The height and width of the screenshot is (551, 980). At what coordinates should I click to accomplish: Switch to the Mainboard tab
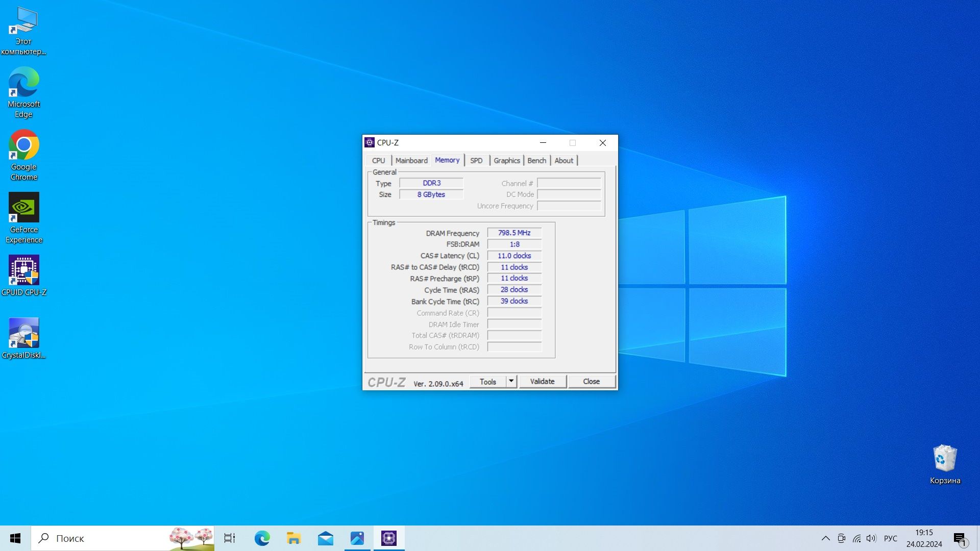(x=410, y=160)
